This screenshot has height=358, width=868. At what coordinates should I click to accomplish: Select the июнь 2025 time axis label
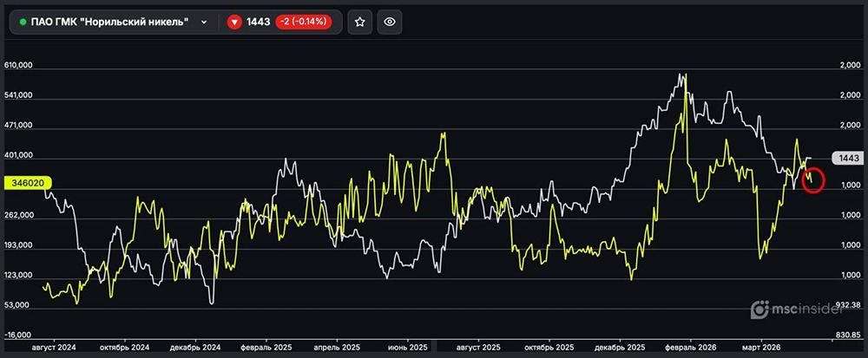tap(406, 346)
